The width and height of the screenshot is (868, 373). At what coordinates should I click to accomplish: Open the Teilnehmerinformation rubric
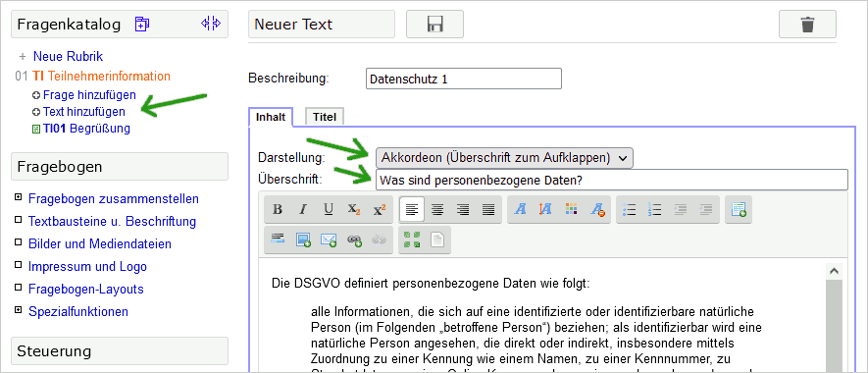point(101,76)
